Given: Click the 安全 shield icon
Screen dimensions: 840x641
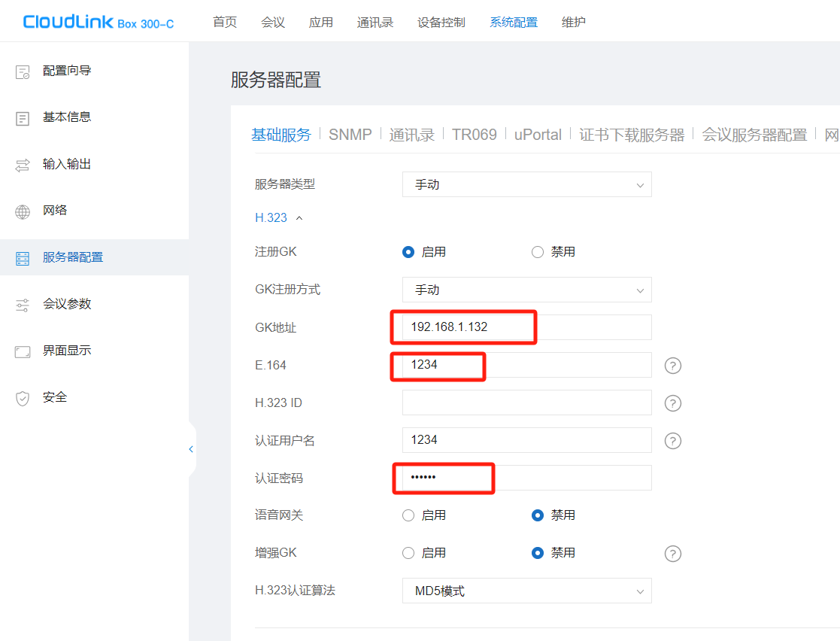Looking at the screenshot, I should pos(23,398).
